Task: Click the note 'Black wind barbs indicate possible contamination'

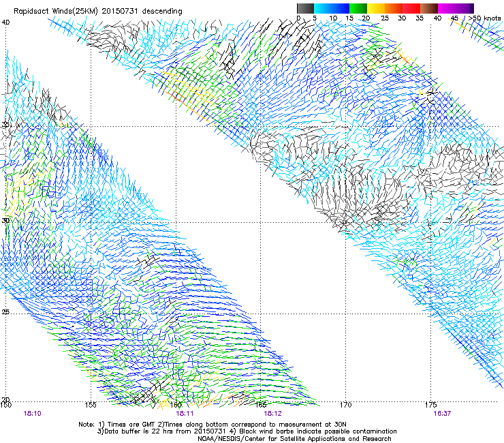Action: pyautogui.click(x=317, y=431)
